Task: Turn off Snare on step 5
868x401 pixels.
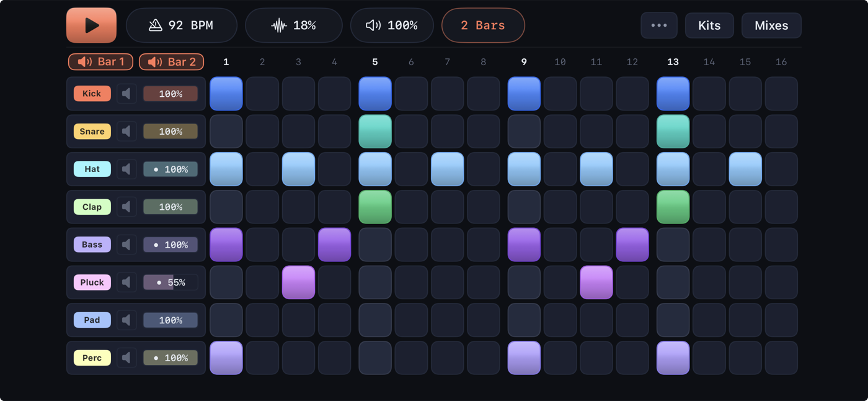Action: tap(375, 132)
